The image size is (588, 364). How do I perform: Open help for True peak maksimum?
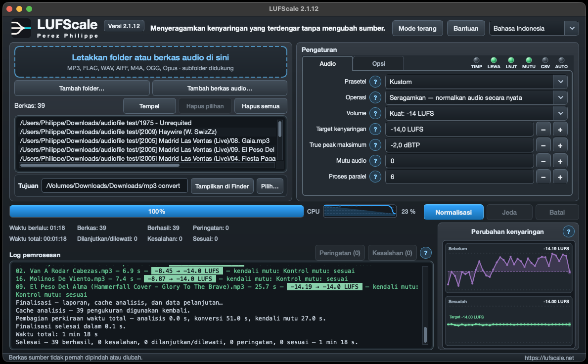[375, 145]
